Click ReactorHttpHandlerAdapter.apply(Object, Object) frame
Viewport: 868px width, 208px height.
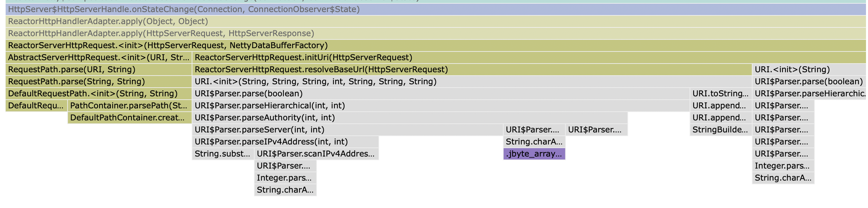coord(436,21)
